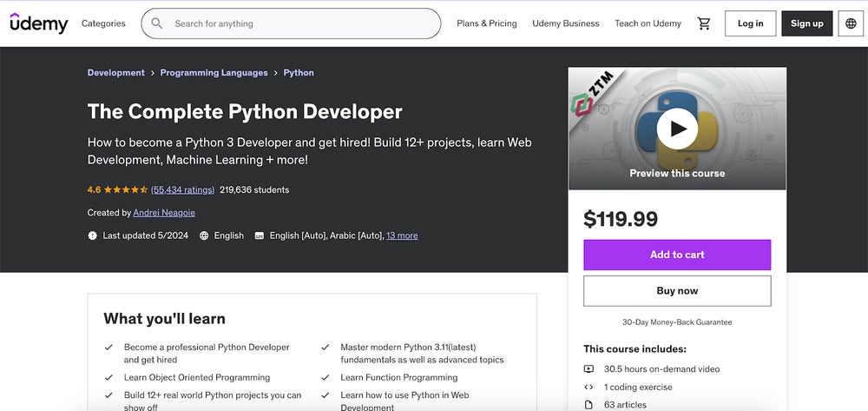
Task: Open the shopping cart icon
Action: (x=704, y=23)
